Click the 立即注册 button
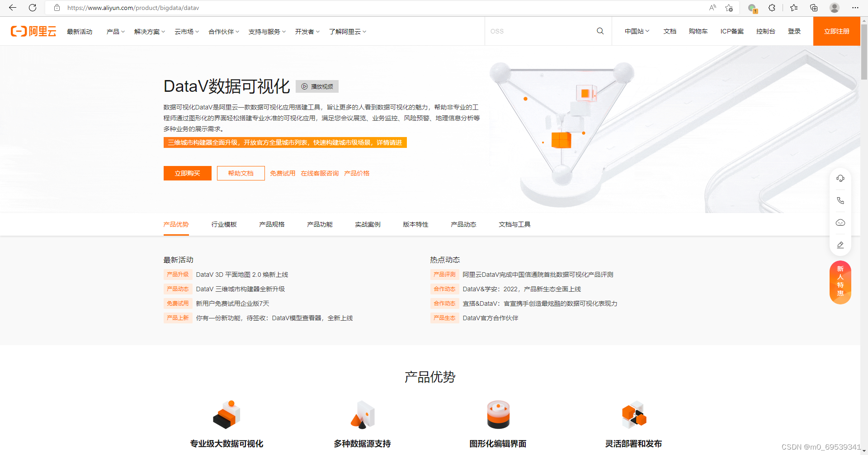Screen dimensions: 868x455 click(836, 31)
